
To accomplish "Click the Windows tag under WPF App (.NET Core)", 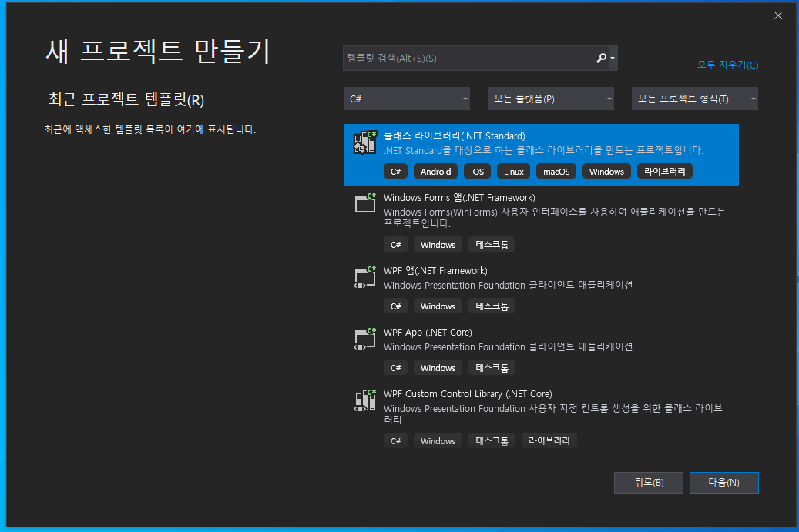I will coord(438,368).
